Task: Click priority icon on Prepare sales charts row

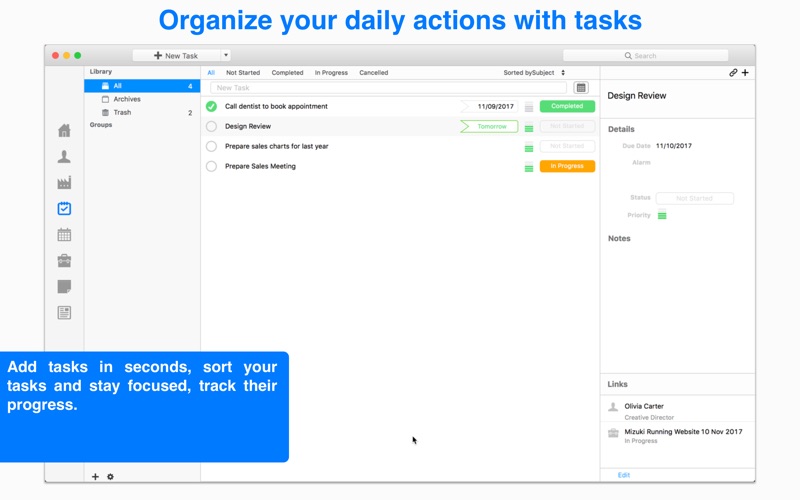Action: click(x=529, y=146)
